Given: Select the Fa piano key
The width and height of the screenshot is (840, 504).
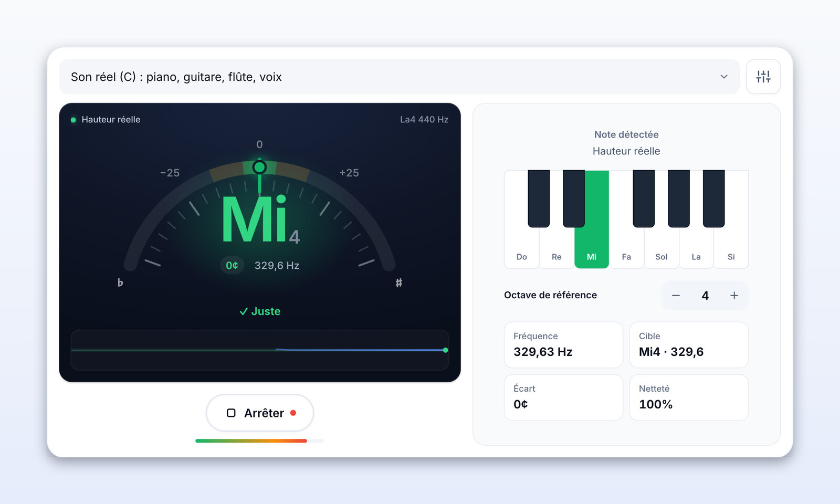Looking at the screenshot, I should coord(626,249).
